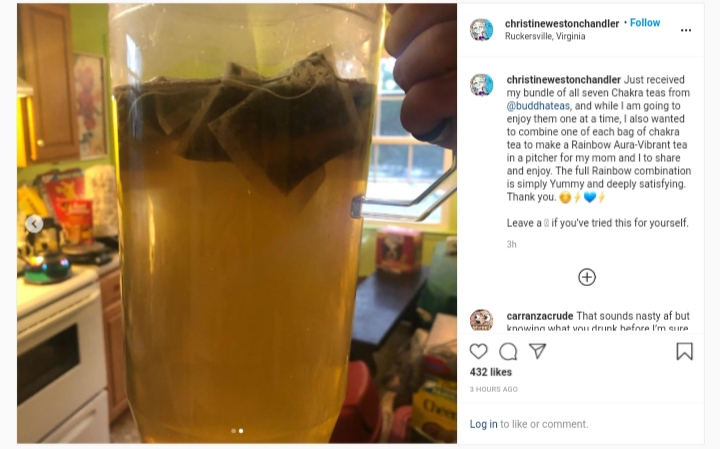The width and height of the screenshot is (720, 449).
Task: Follow christinewestonchandler
Action: pos(645,22)
